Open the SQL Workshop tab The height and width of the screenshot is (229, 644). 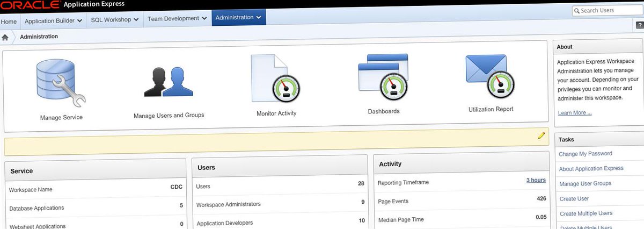coord(114,20)
